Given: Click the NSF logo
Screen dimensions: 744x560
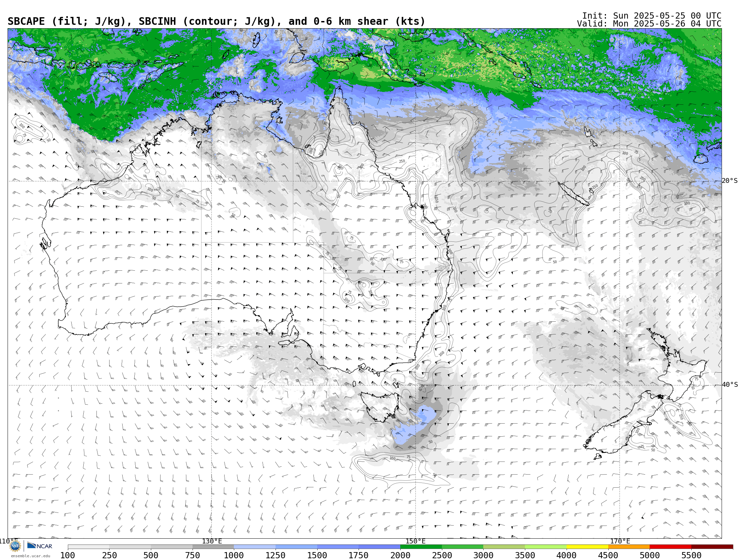Looking at the screenshot, I should 15,546.
